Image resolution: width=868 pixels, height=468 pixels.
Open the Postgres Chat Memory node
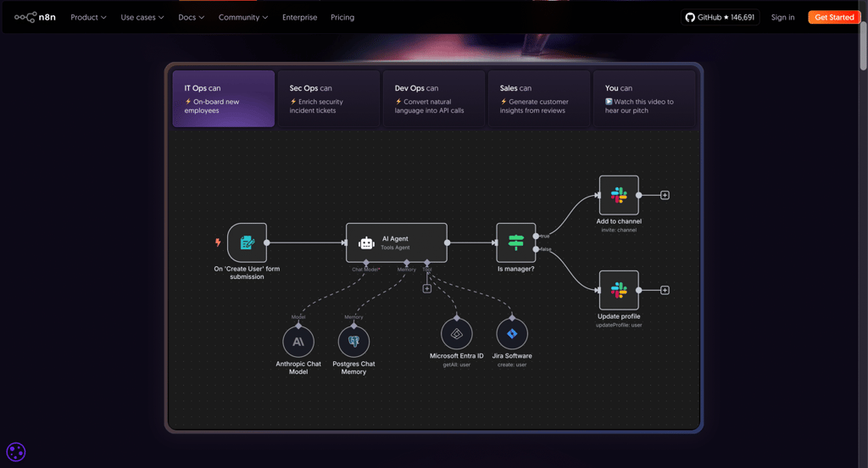pos(353,342)
